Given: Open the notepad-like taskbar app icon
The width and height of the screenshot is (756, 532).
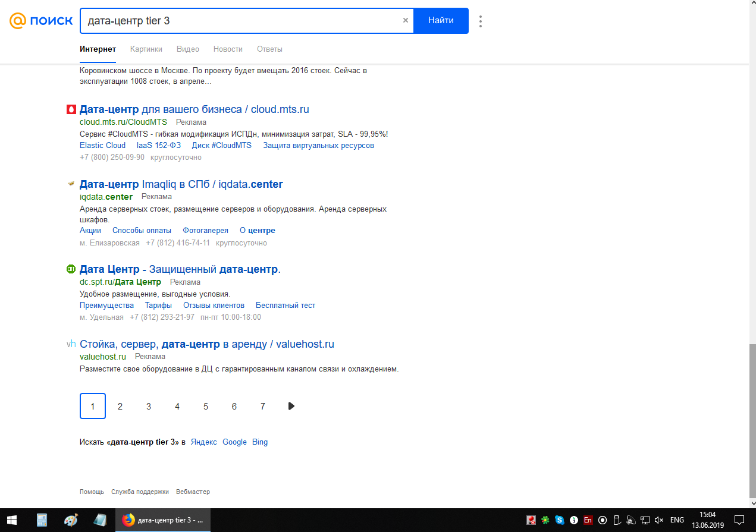Looking at the screenshot, I should pyautogui.click(x=99, y=520).
